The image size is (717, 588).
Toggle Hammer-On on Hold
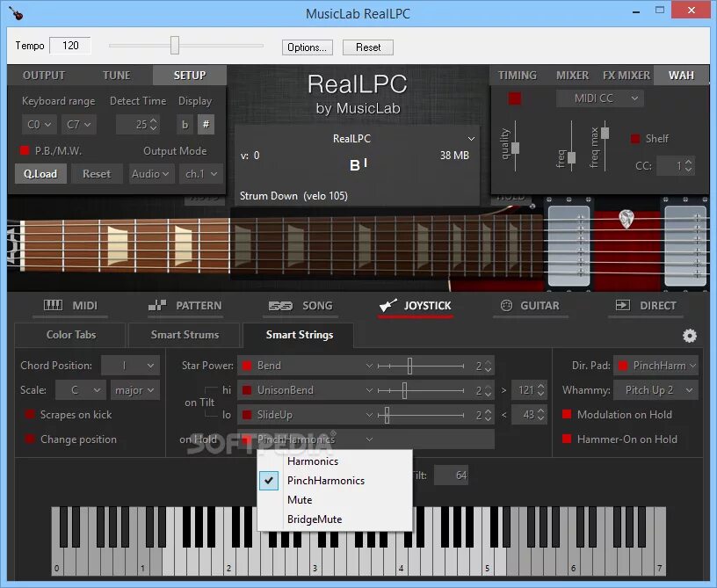pyautogui.click(x=567, y=439)
